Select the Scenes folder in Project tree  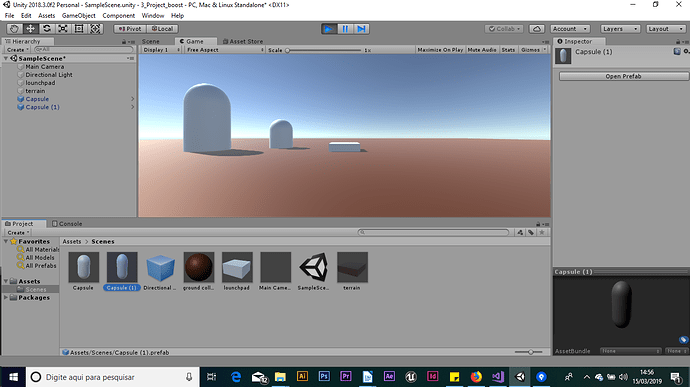35,289
